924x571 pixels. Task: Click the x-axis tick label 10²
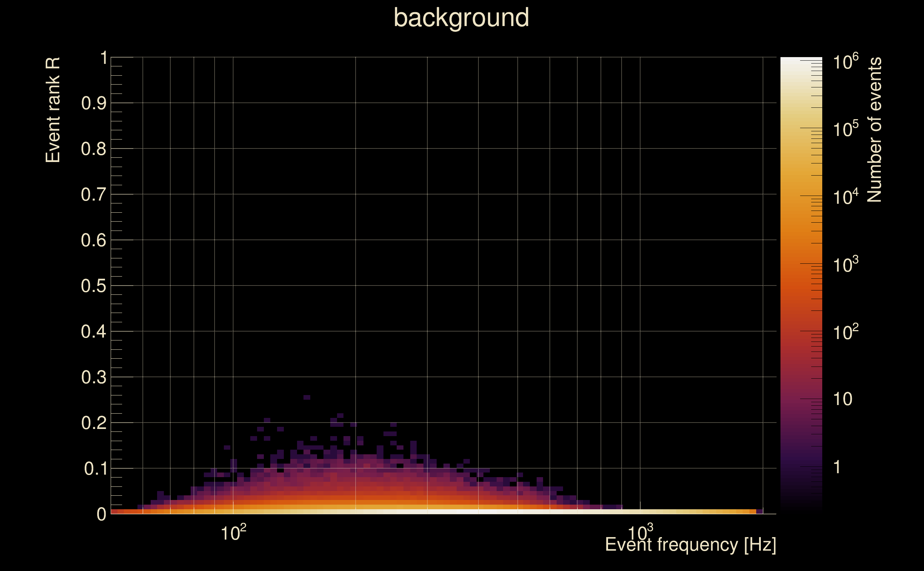[x=233, y=533]
